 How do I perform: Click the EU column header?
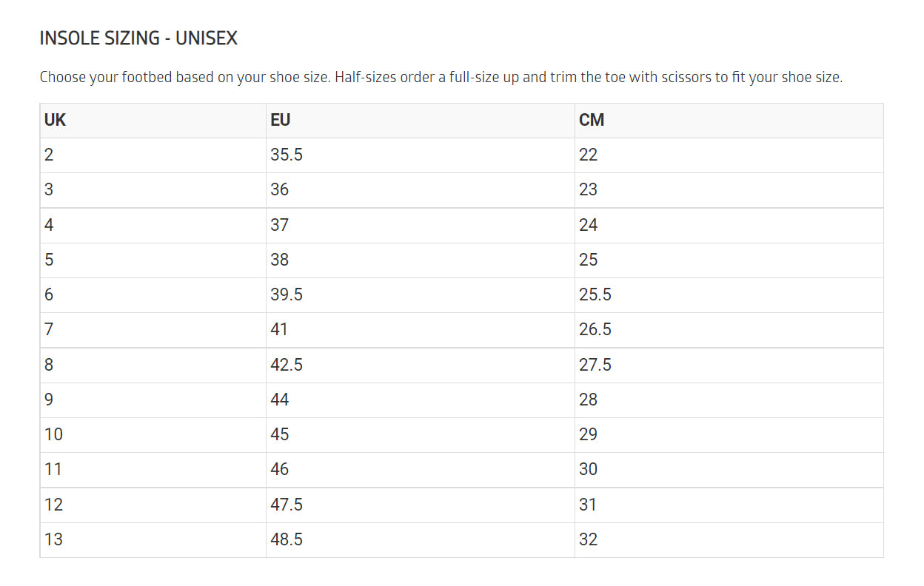(x=281, y=120)
